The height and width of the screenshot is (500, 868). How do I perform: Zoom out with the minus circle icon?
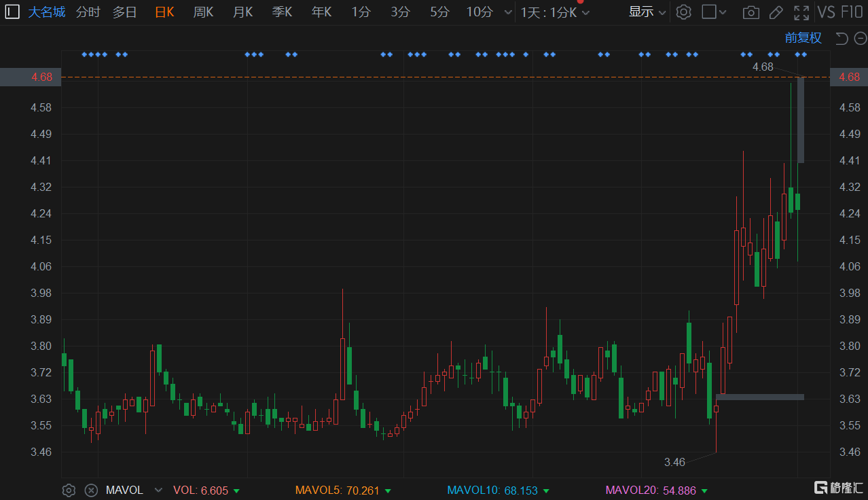(x=859, y=38)
